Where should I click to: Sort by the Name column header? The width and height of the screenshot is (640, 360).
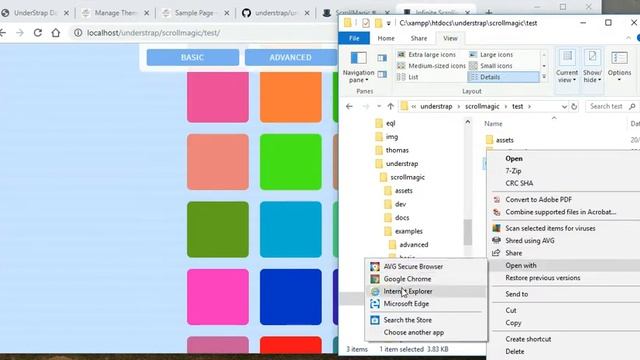click(493, 123)
